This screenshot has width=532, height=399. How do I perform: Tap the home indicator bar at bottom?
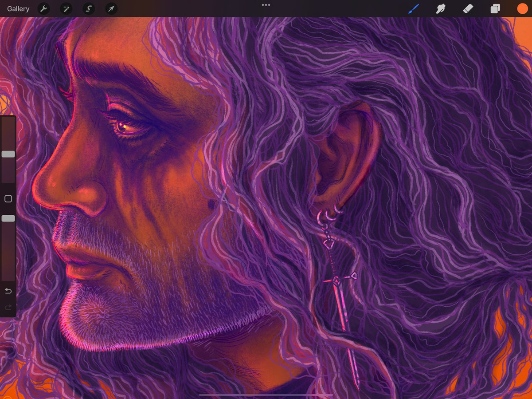click(266, 395)
